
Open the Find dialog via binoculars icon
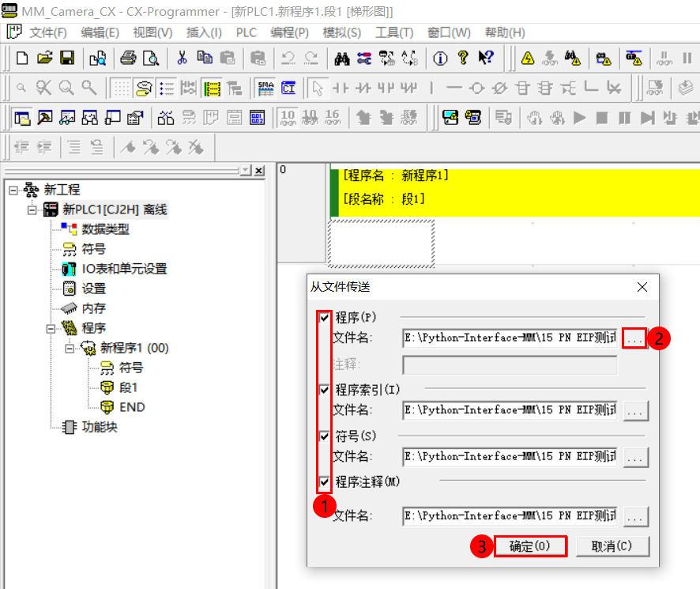342,60
